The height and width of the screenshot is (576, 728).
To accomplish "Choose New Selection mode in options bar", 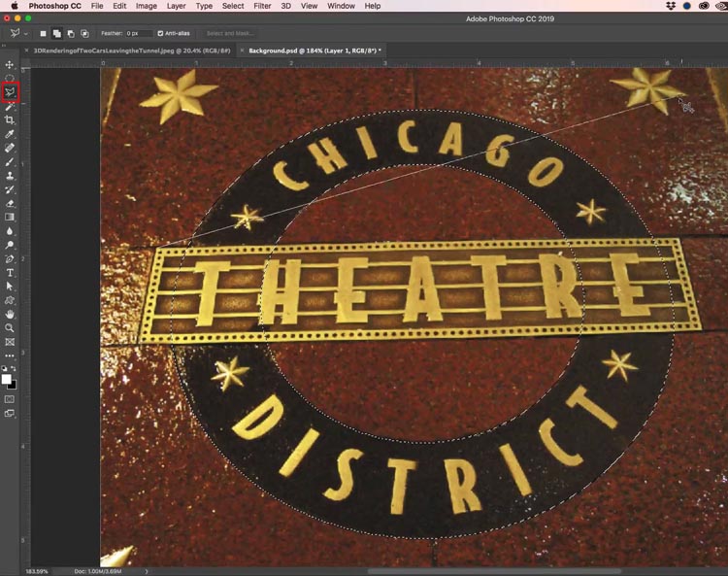I will (44, 34).
